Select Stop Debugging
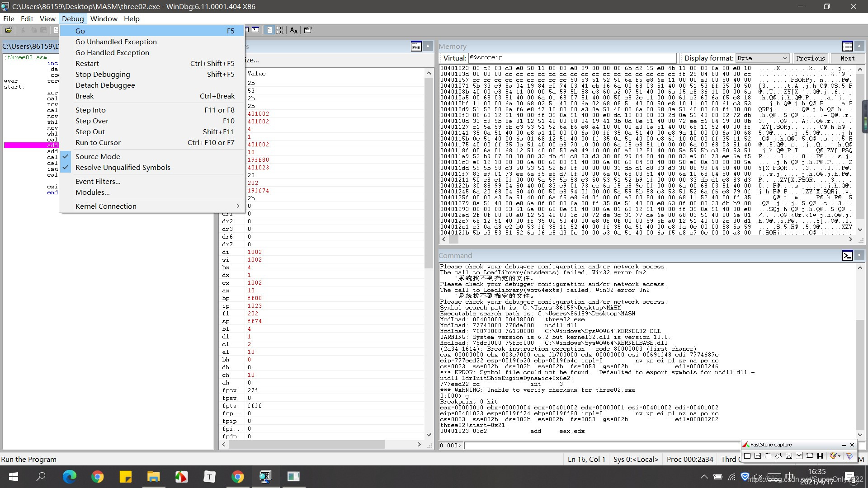 pos(152,74)
